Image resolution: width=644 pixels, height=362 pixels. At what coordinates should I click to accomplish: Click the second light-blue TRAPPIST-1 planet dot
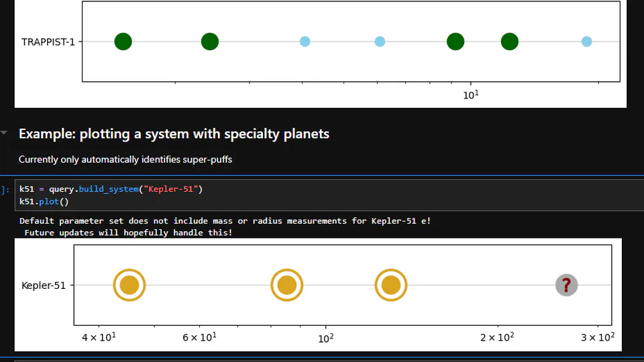point(380,42)
